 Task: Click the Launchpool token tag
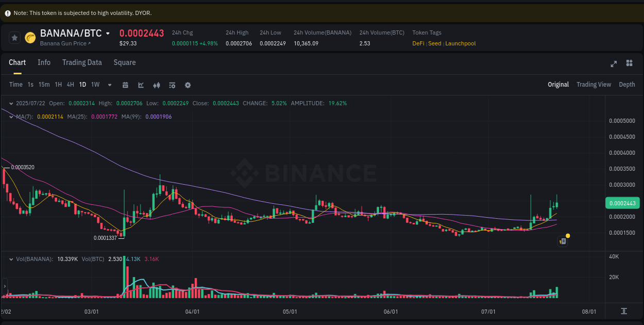(x=460, y=43)
